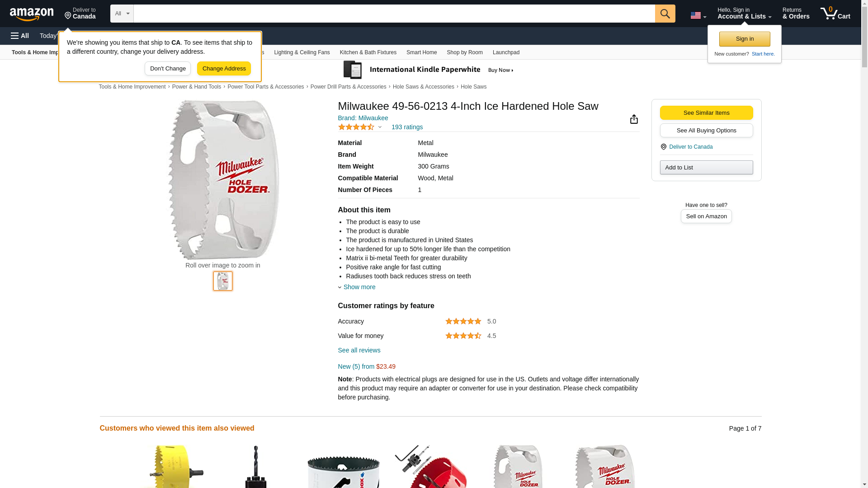Click the Kindle Paperwhite banner
The image size is (868, 488).
click(x=429, y=70)
